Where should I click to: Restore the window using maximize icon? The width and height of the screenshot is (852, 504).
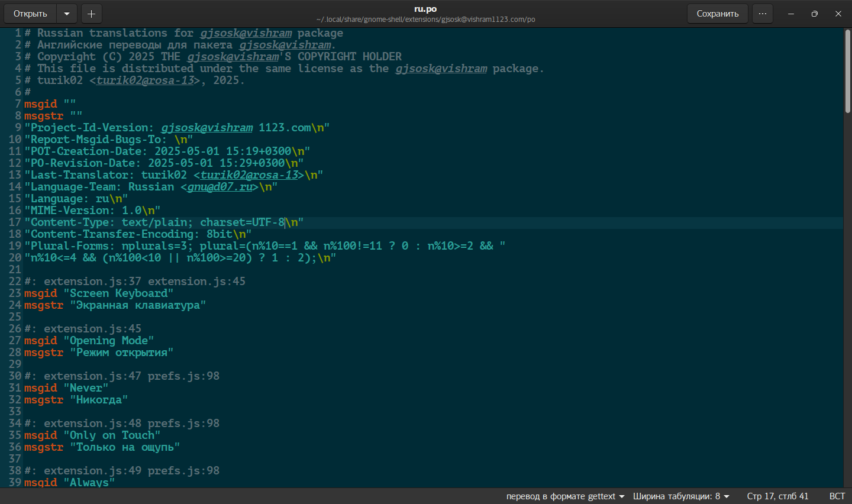(815, 14)
